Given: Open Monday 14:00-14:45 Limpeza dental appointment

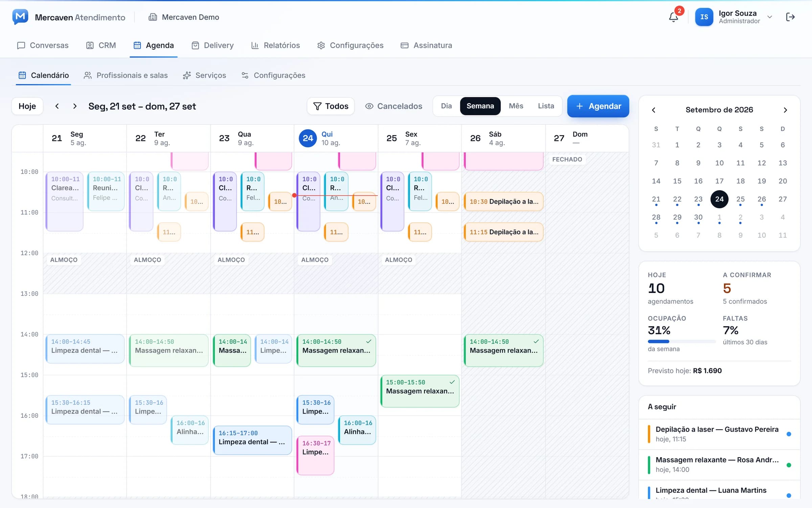Looking at the screenshot, I should pos(85,349).
